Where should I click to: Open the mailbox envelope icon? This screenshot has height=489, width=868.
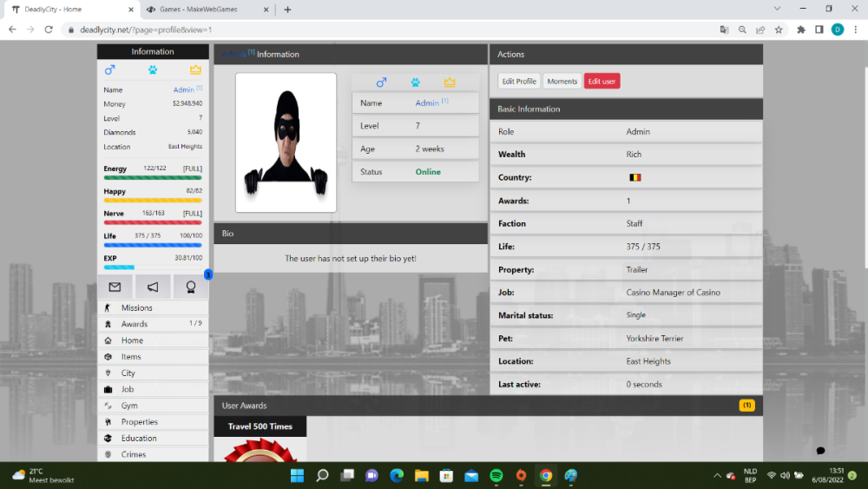115,287
